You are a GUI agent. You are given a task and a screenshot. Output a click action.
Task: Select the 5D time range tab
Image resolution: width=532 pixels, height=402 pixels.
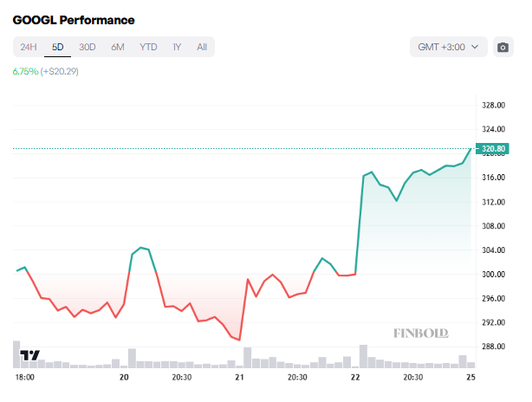coord(58,47)
